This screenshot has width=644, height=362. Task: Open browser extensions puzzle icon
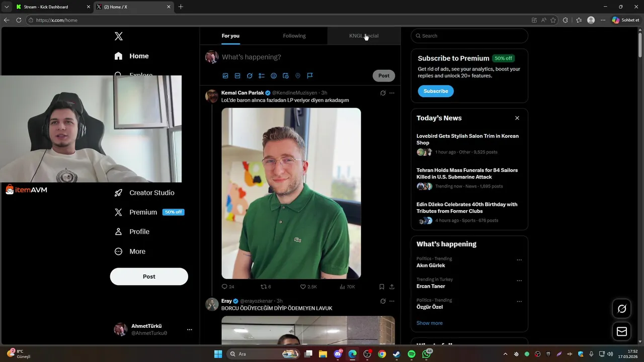pos(566,20)
